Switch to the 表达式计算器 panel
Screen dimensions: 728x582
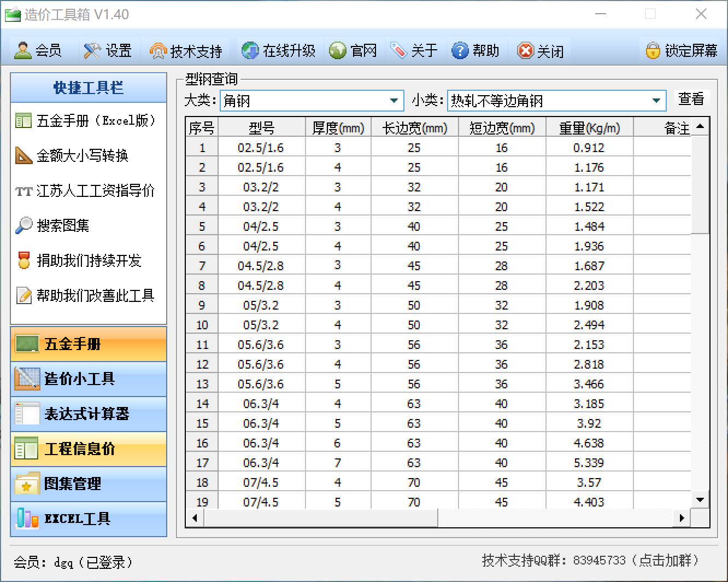[89, 414]
